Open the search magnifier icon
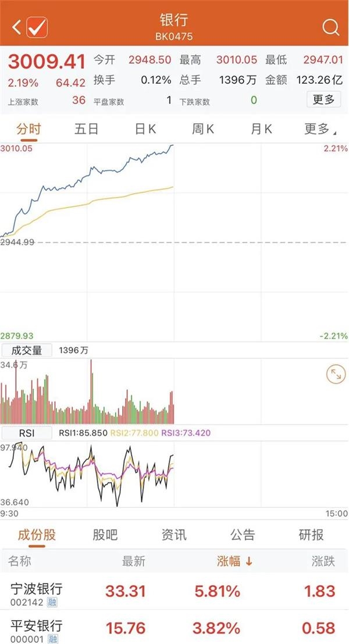This screenshot has width=349, height=644. click(330, 27)
